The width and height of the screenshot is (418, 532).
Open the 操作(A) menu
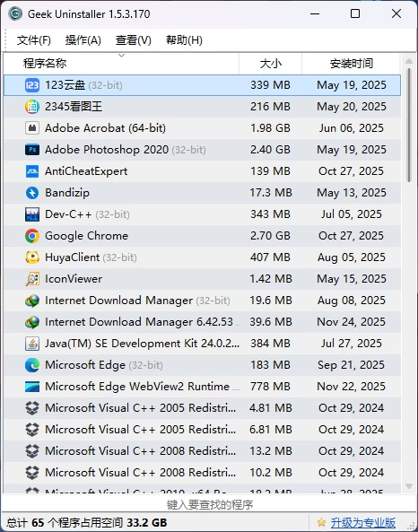pyautogui.click(x=83, y=40)
